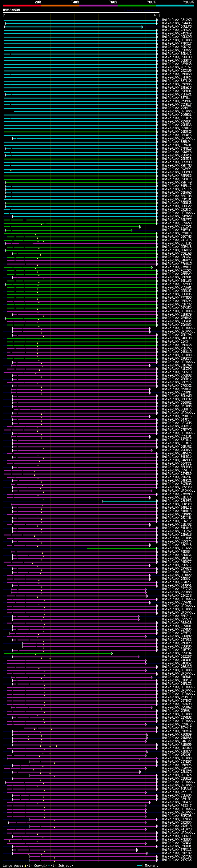Select the AV534539 query name
The image size is (197, 868).
11,10
